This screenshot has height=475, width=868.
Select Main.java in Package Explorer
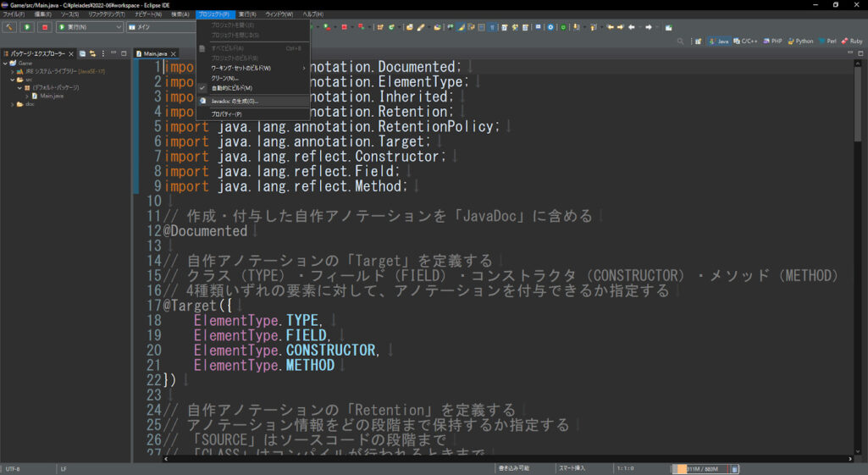click(47, 96)
